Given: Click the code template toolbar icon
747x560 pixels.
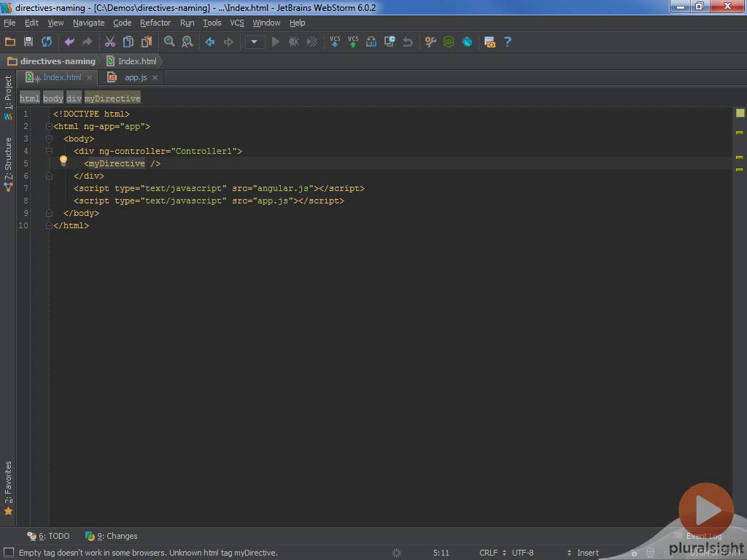Looking at the screenshot, I should [489, 42].
